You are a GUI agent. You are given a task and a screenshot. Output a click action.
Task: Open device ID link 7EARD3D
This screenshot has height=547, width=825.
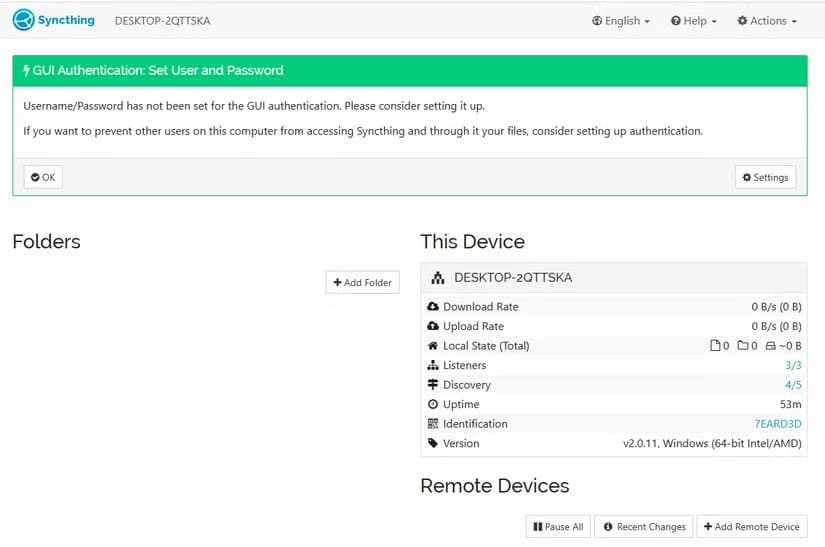777,424
